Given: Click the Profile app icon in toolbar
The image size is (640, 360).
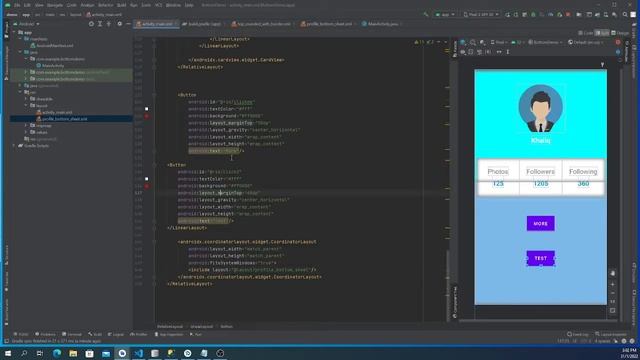Looking at the screenshot, I should (x=551, y=14).
